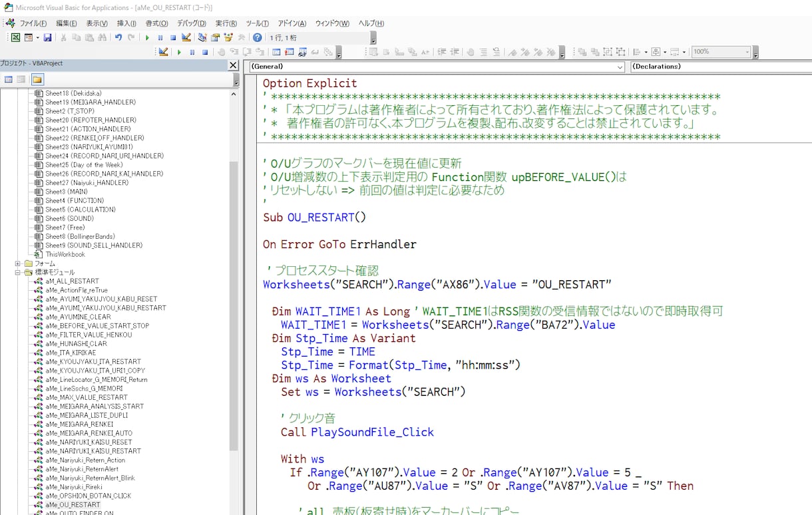Click the Indent icon

pos(442,52)
